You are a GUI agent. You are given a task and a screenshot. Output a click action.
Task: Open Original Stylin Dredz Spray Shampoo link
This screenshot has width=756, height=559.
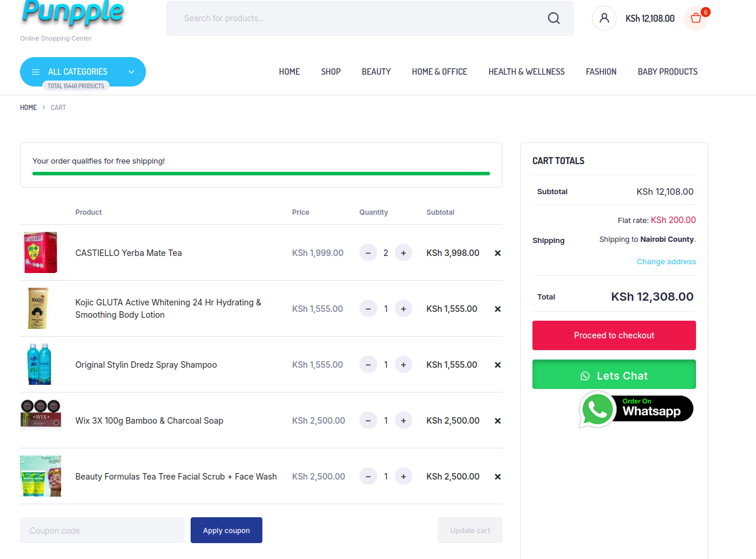[146, 365]
